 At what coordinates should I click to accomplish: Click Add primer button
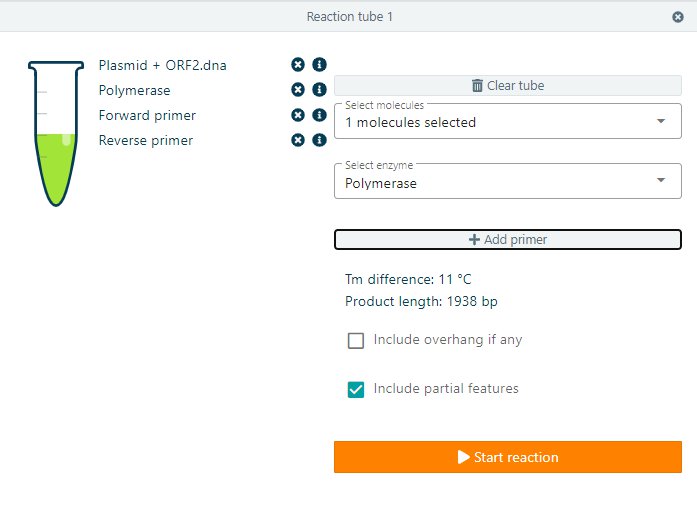(507, 240)
